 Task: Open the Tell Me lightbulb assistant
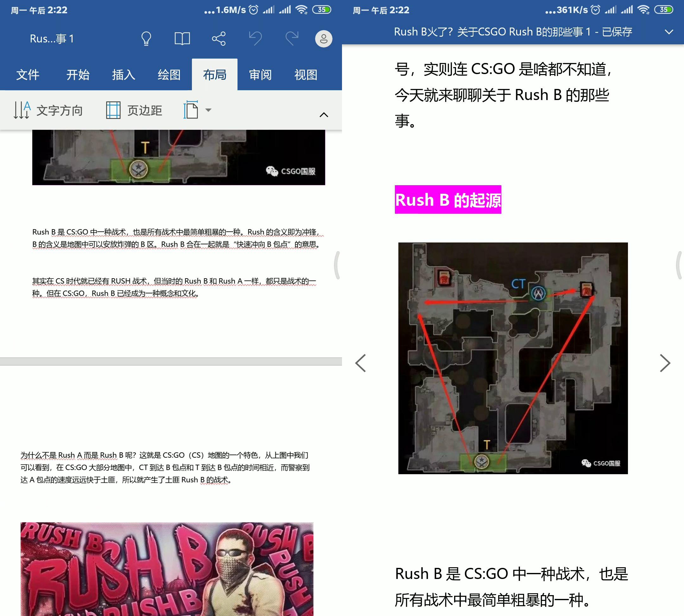[x=146, y=38]
